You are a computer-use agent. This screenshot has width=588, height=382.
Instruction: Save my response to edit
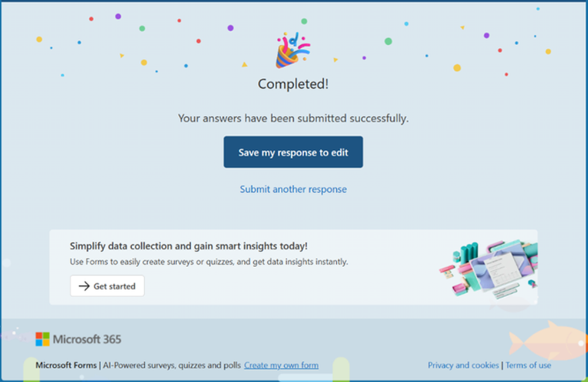click(293, 152)
